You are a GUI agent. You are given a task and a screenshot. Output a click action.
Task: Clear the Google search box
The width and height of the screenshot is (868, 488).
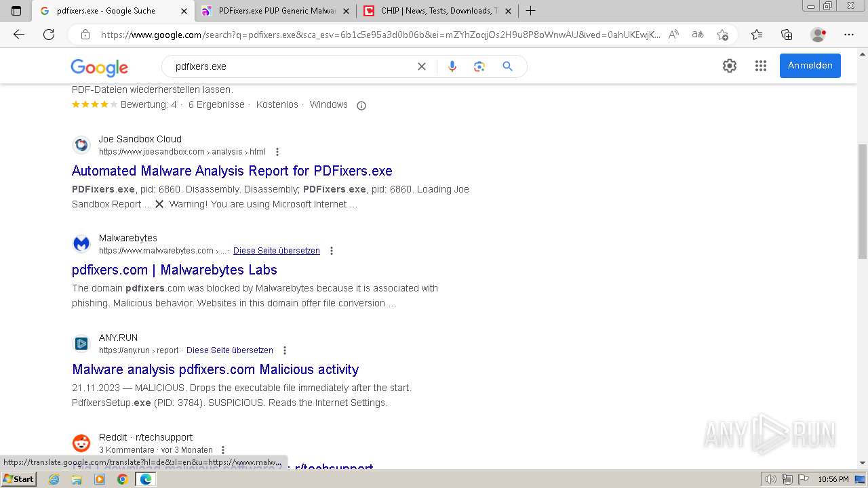coord(422,66)
